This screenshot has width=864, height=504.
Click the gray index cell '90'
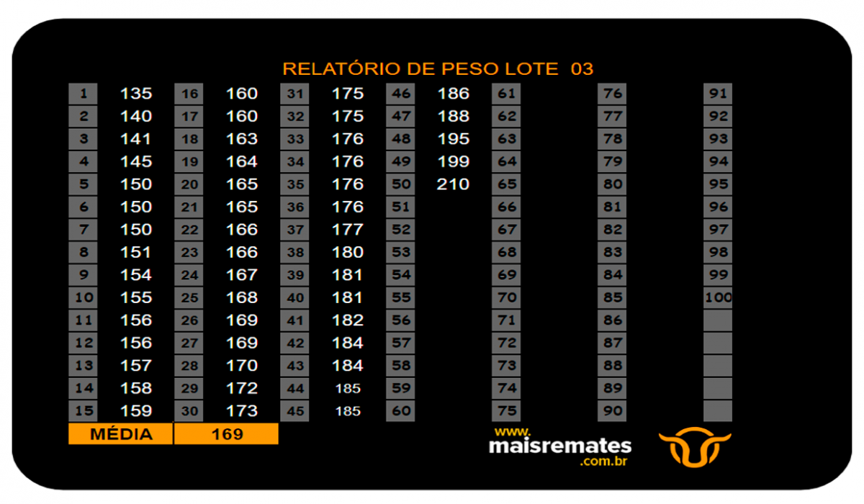tap(613, 411)
